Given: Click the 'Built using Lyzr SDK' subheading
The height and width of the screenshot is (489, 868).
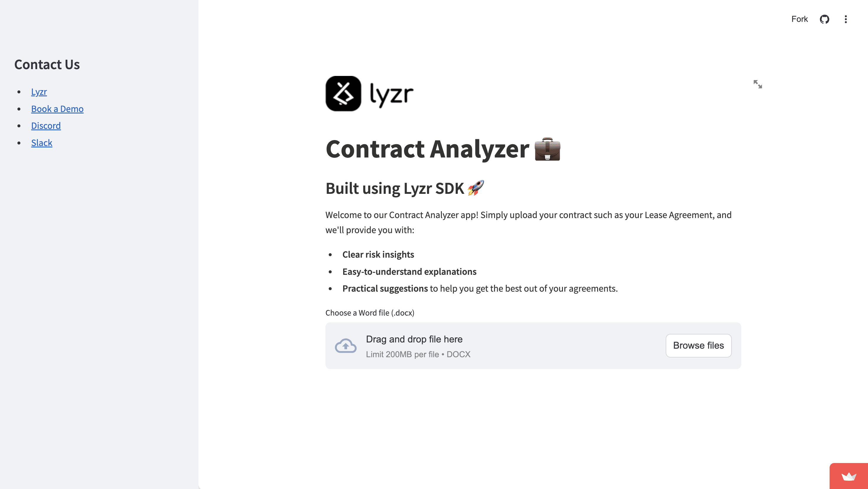Looking at the screenshot, I should click(395, 188).
